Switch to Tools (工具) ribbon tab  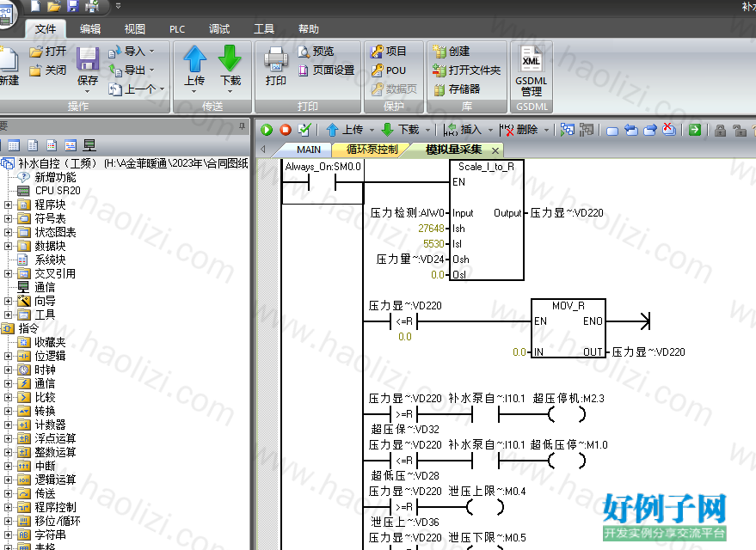click(264, 29)
